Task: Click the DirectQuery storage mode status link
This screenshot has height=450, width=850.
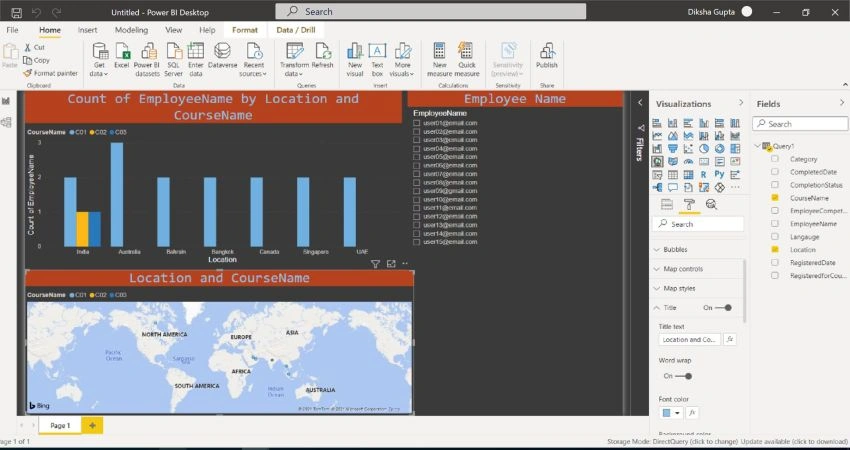Action: tap(673, 441)
